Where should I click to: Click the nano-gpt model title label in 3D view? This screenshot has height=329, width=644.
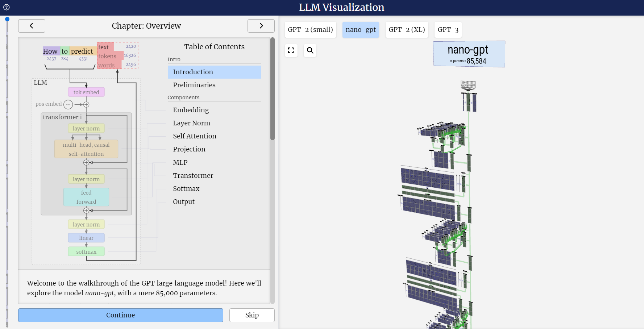click(469, 54)
